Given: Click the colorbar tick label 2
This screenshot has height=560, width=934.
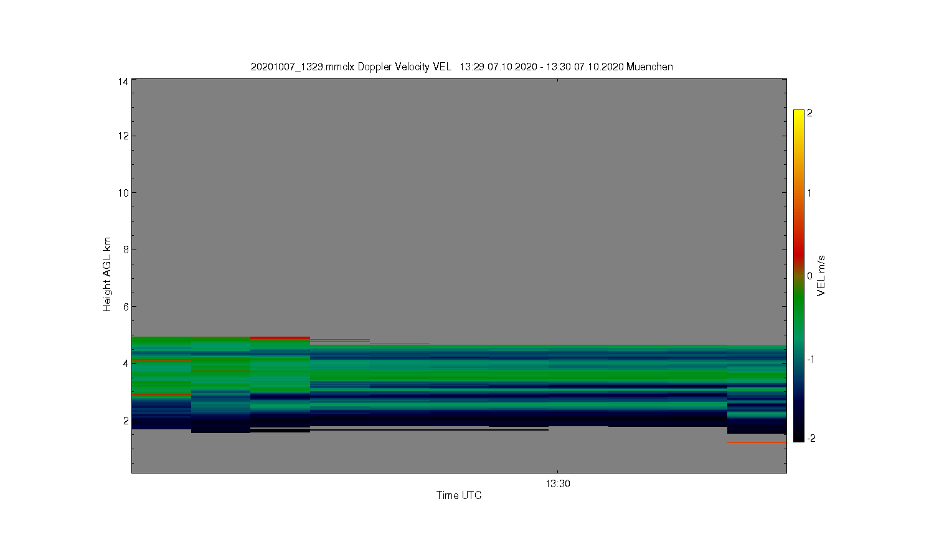Looking at the screenshot, I should (x=809, y=113).
